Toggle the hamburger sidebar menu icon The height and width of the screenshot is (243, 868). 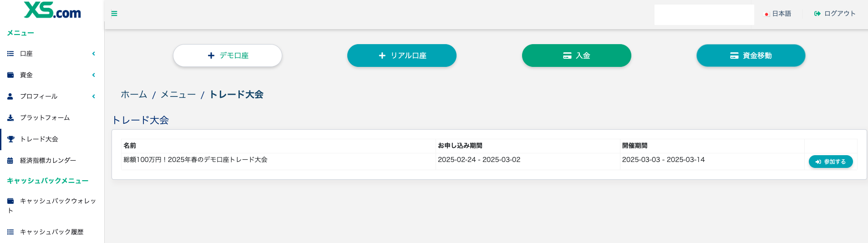coord(114,14)
